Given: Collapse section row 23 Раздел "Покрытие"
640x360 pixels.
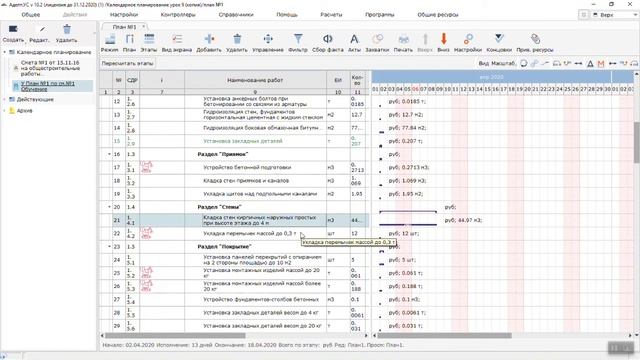Looking at the screenshot, I should [x=109, y=247].
